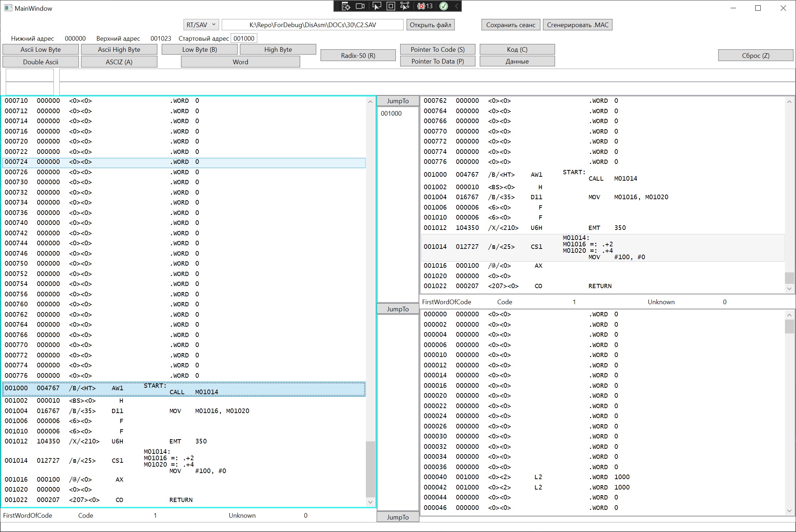Activate Select Element cursor icon in debug toolbar
The width and height of the screenshot is (796, 532).
pyautogui.click(x=376, y=6)
